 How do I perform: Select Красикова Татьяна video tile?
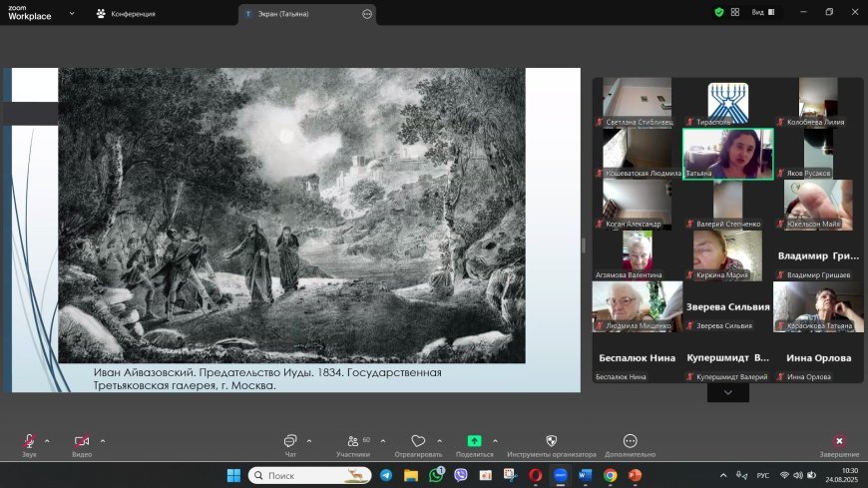[x=818, y=306]
